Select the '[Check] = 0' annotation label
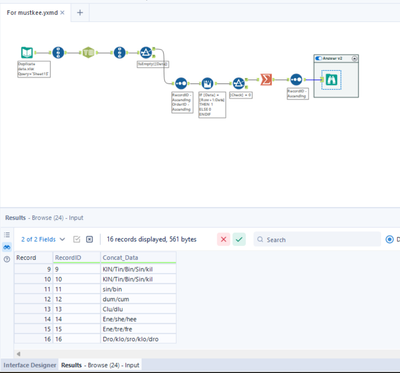400x373 pixels. click(x=241, y=95)
